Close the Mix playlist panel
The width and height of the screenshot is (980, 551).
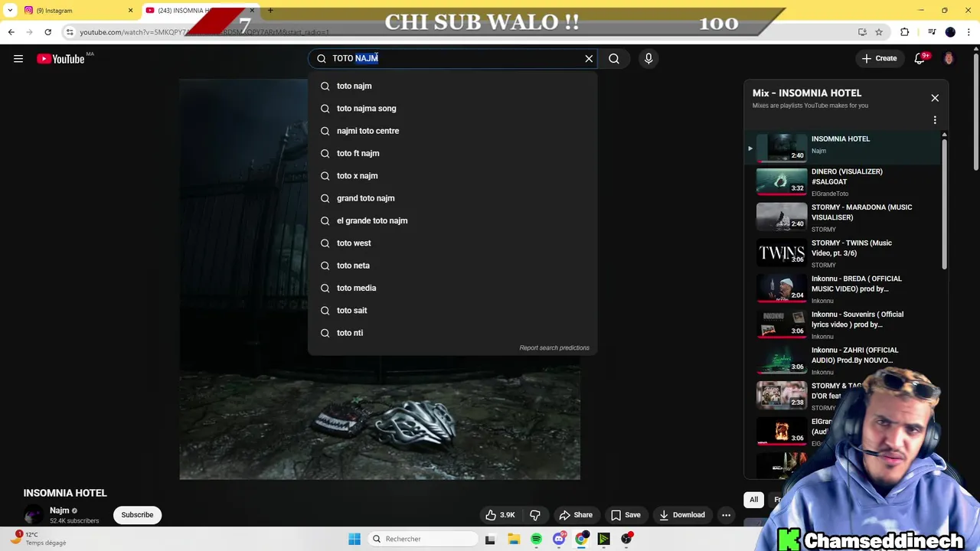coord(935,98)
